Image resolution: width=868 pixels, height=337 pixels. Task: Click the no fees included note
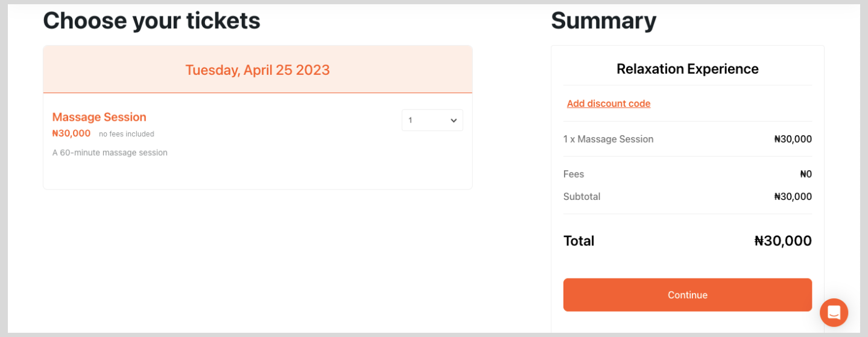tap(127, 134)
